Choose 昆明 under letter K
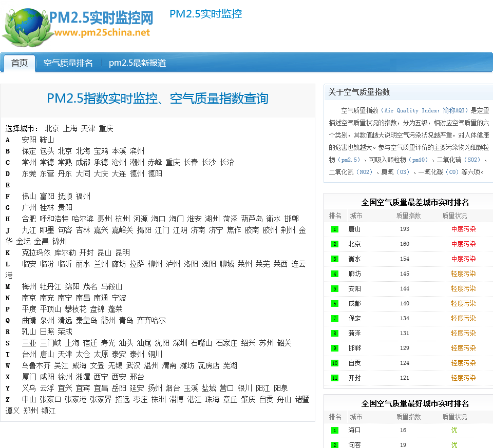 [123, 253]
